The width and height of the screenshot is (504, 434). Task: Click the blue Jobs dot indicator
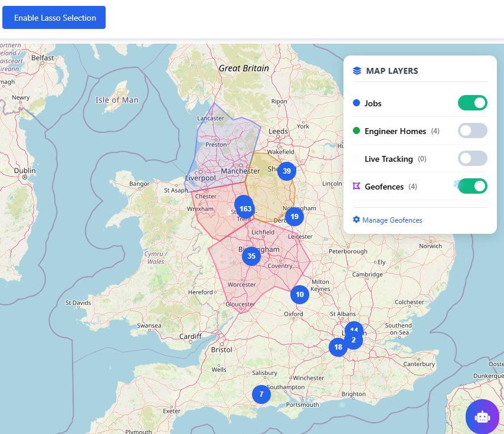[356, 103]
